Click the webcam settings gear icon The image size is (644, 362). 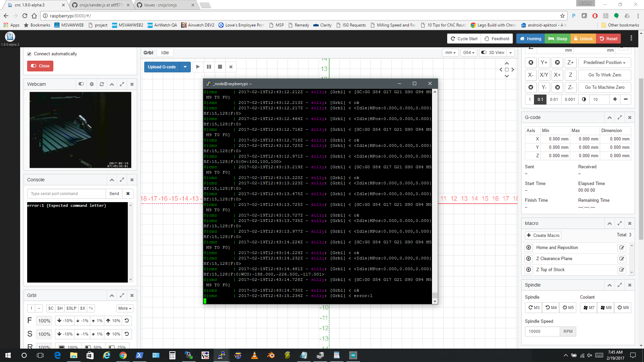click(92, 84)
